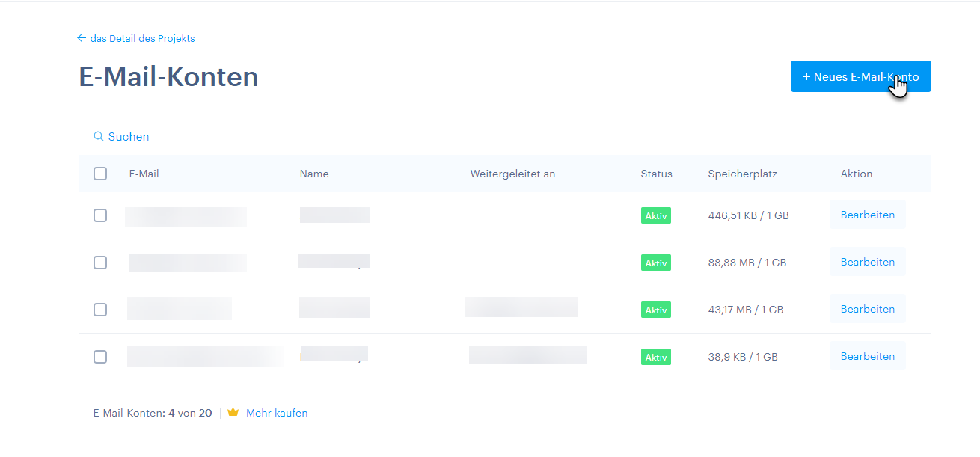Follow the Mehr kaufen link
Viewport: 980px width, 457px height.
[x=277, y=413]
